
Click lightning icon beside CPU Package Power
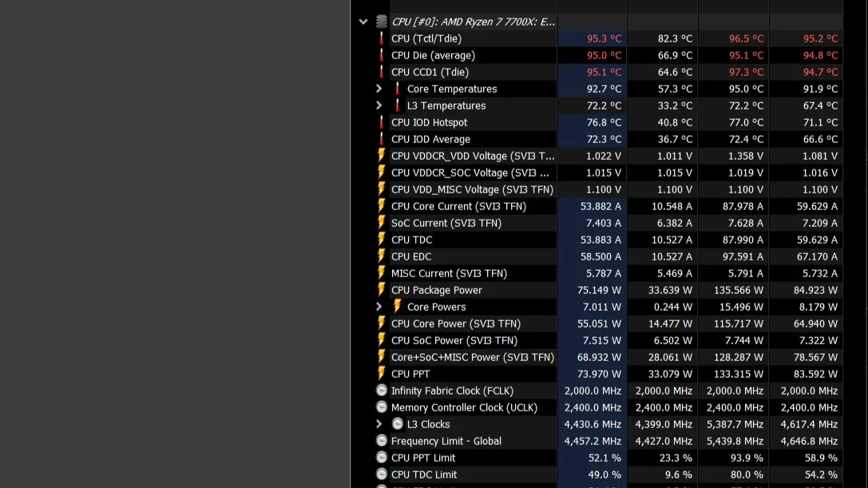(x=382, y=290)
